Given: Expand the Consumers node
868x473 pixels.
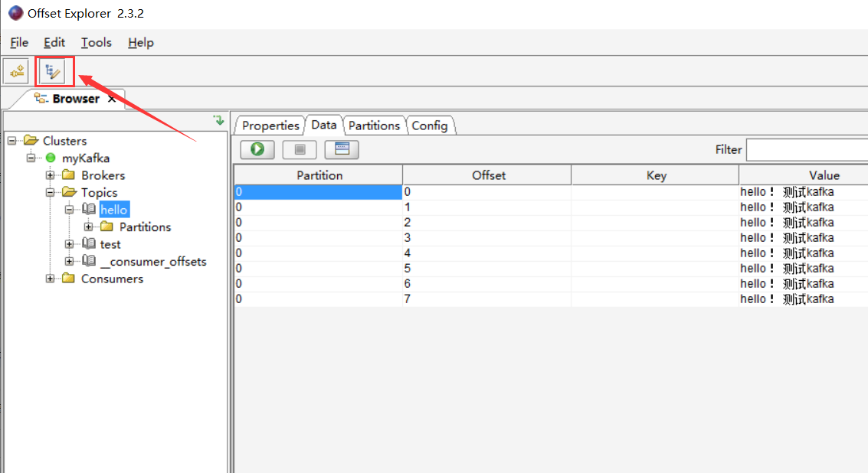Looking at the screenshot, I should click(x=50, y=279).
